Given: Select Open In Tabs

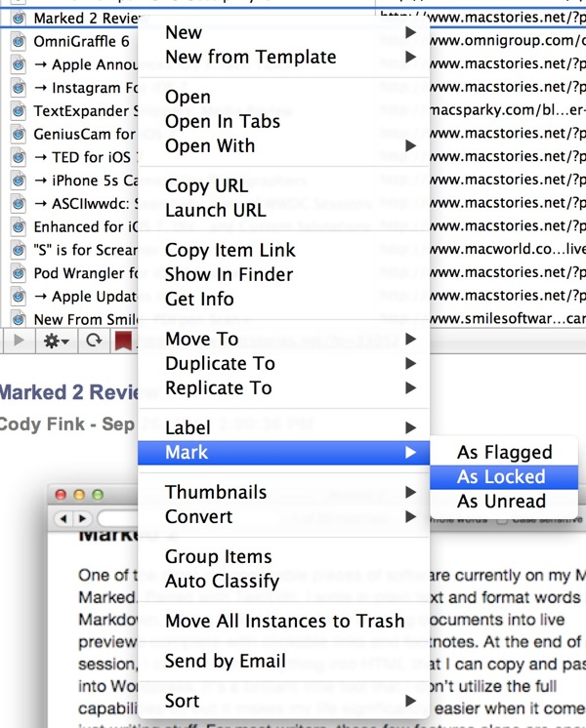Looking at the screenshot, I should (283, 122).
